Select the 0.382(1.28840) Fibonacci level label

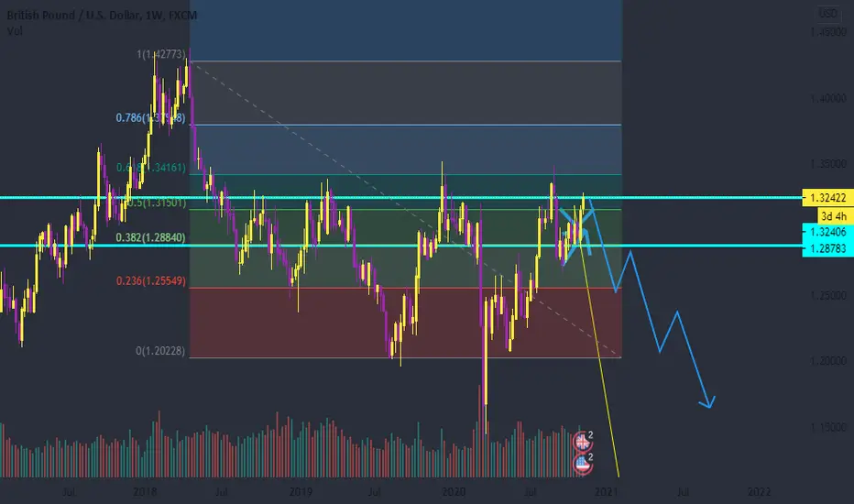click(x=150, y=237)
